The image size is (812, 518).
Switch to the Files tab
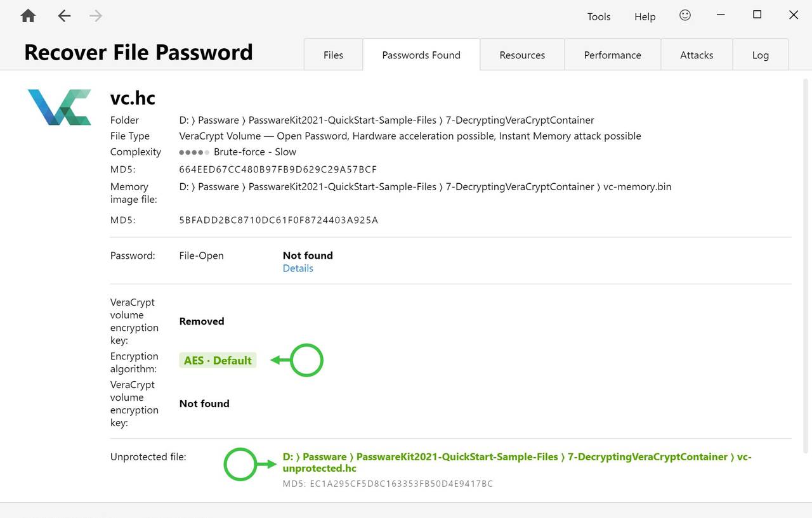click(x=332, y=55)
